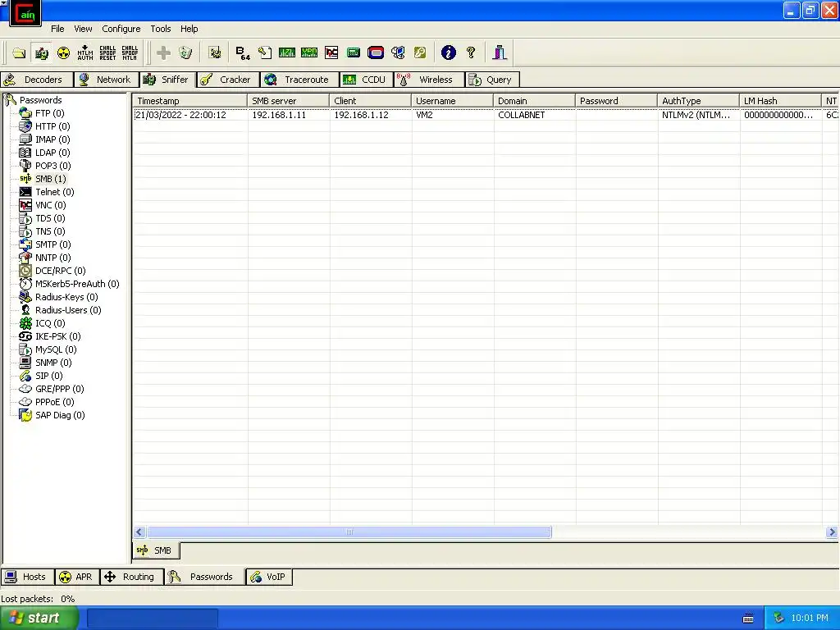The image size is (840, 630).
Task: Open the RSA SecurID token calculator icon
Action: coord(376,52)
